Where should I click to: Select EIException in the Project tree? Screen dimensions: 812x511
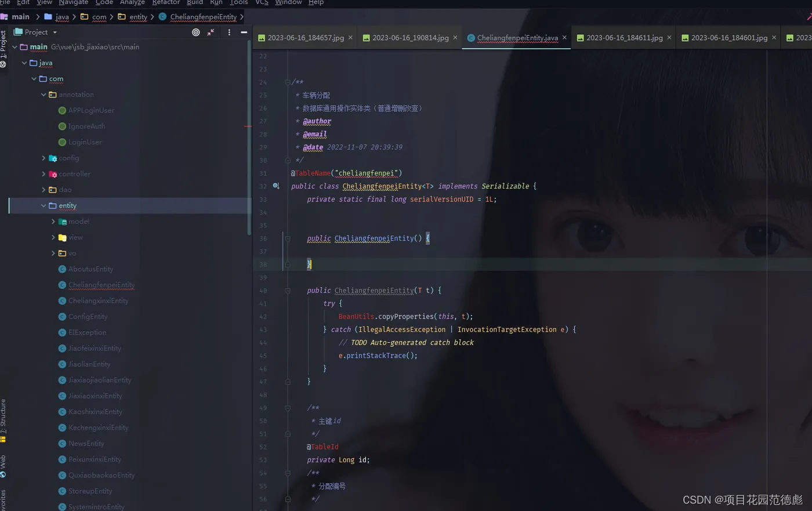[x=88, y=332]
